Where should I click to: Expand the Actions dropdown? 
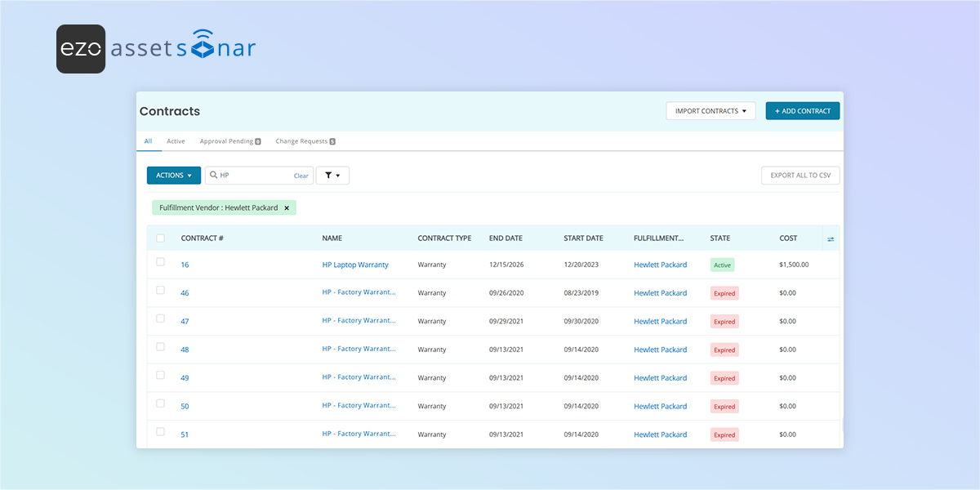tap(173, 176)
